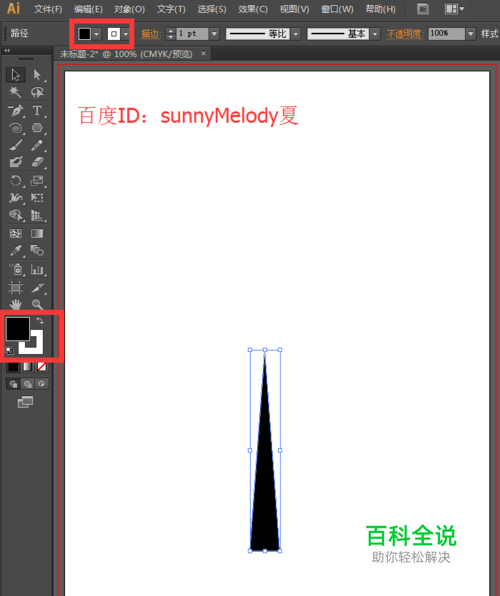Open the 等比 width profile dropdown
500x596 pixels.
coord(296,34)
